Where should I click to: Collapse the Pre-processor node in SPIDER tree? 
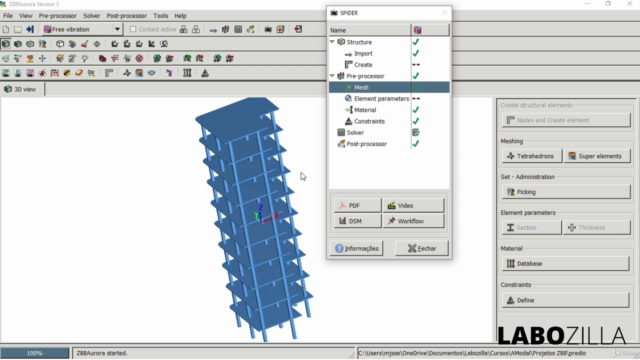pos(332,76)
